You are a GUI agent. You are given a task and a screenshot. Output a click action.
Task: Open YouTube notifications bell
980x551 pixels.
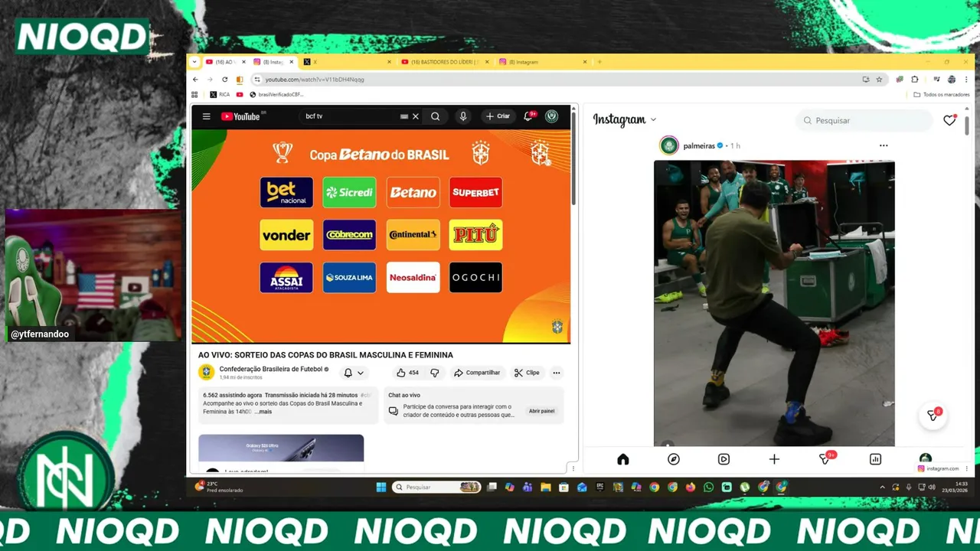click(x=529, y=116)
